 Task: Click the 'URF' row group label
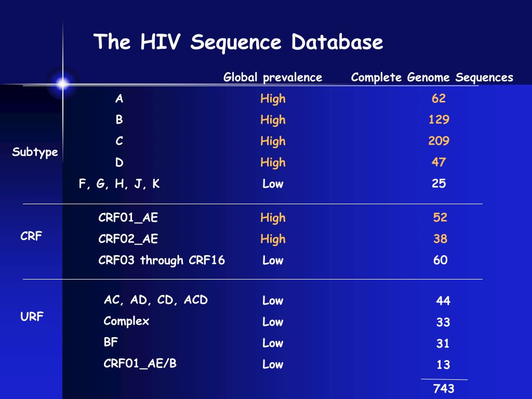coord(32,316)
